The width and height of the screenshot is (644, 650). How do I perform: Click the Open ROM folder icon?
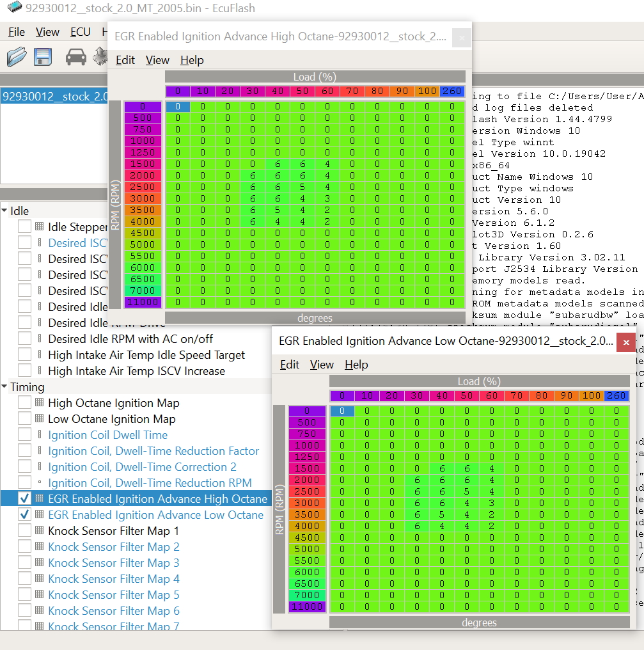coord(17,57)
